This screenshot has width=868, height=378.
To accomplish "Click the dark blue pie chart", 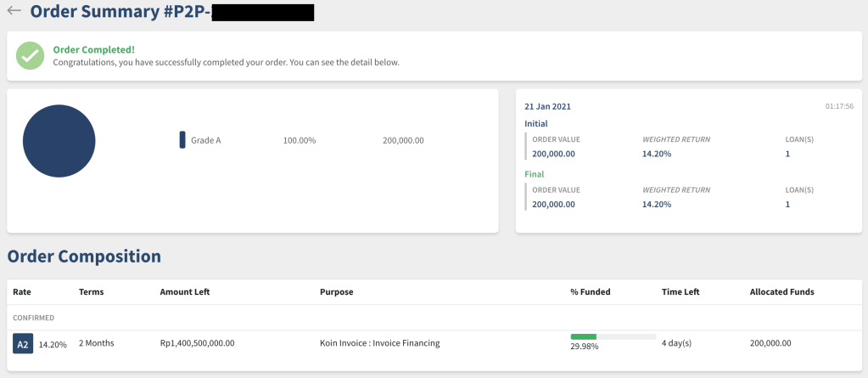I will tap(59, 141).
